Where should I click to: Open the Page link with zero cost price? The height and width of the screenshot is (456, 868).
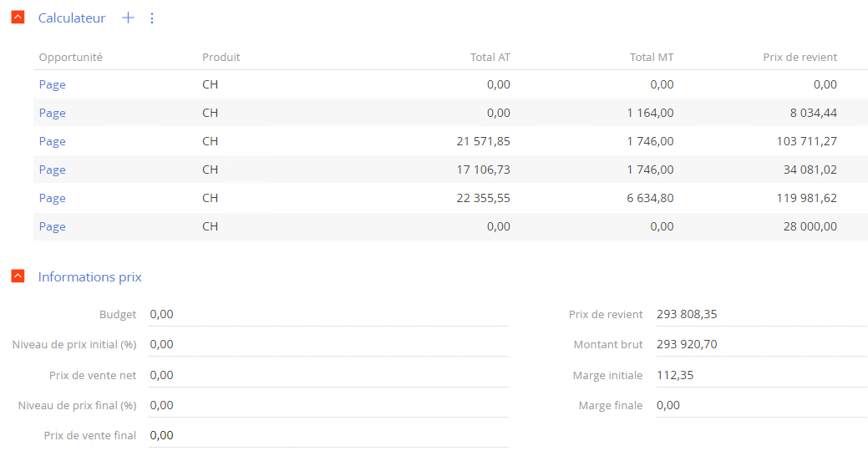(x=52, y=84)
